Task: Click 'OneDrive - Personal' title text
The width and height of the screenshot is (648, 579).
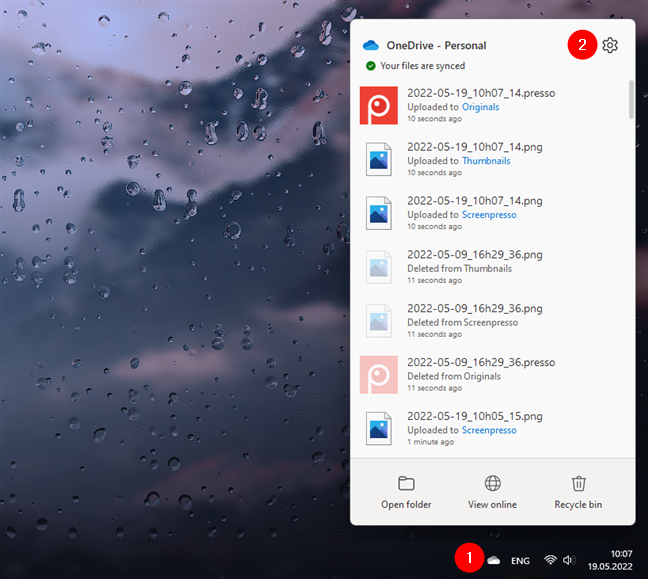Action: click(x=436, y=45)
